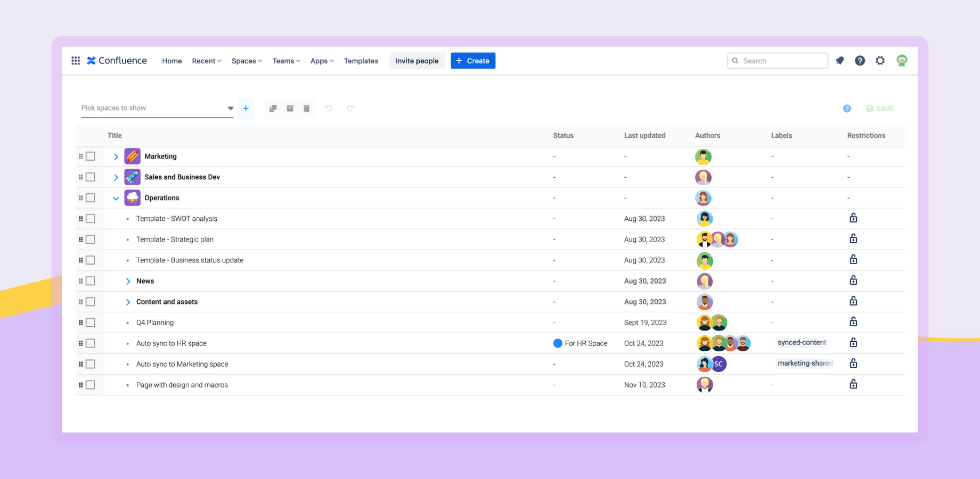Open the Pick spaces to show dropdown
The image size is (980, 479).
click(x=157, y=108)
